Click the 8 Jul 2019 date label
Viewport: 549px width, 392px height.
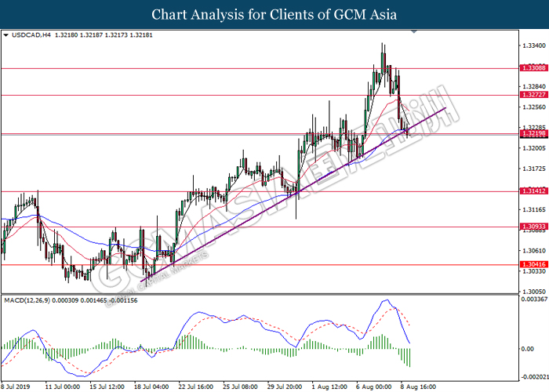tap(17, 387)
